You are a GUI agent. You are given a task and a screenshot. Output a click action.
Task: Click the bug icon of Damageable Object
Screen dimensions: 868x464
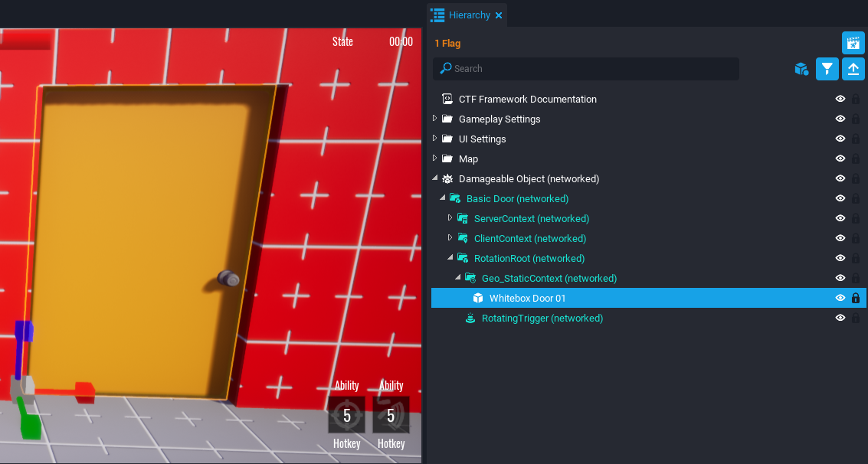[447, 179]
